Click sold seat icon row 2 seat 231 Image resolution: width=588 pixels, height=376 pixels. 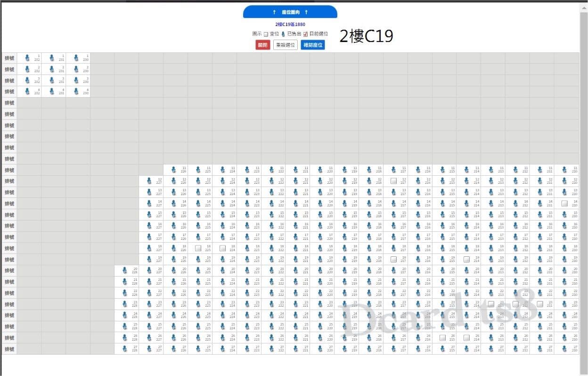(x=51, y=69)
